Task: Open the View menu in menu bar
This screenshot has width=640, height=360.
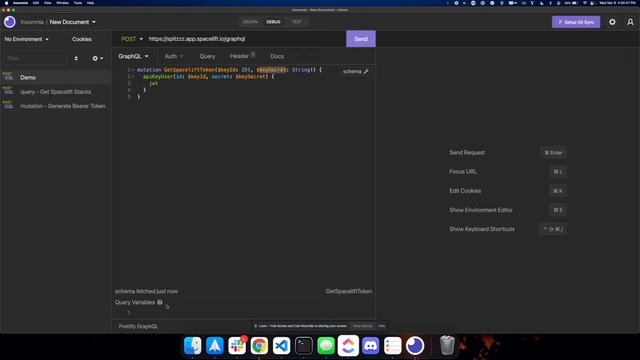Action: click(48, 3)
